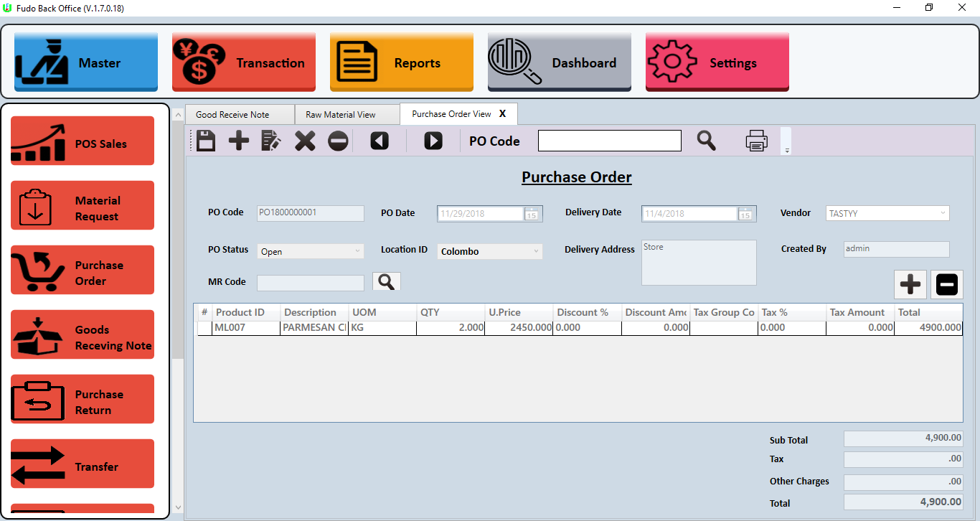The image size is (980, 521).
Task: Add a row with the plus button above grid
Action: (x=910, y=285)
